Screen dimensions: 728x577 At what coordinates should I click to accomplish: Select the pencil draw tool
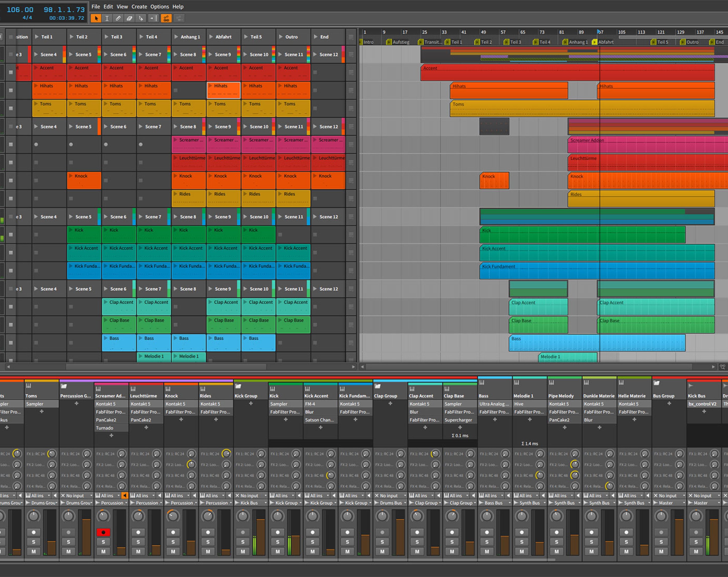(x=118, y=19)
